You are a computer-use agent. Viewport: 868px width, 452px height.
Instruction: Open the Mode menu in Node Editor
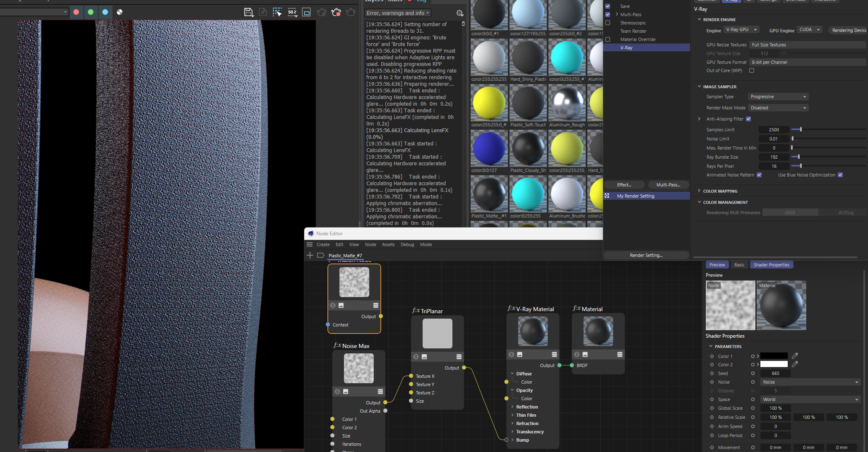coord(426,244)
